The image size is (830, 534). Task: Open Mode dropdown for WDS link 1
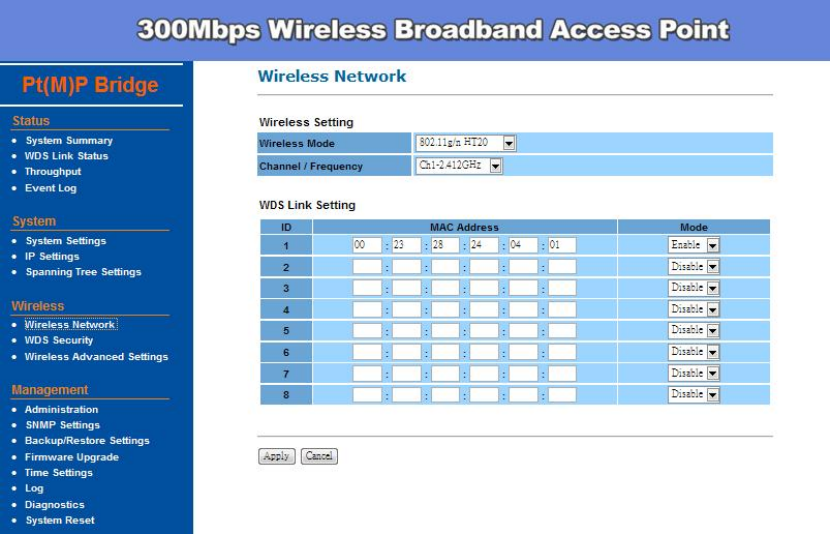693,245
